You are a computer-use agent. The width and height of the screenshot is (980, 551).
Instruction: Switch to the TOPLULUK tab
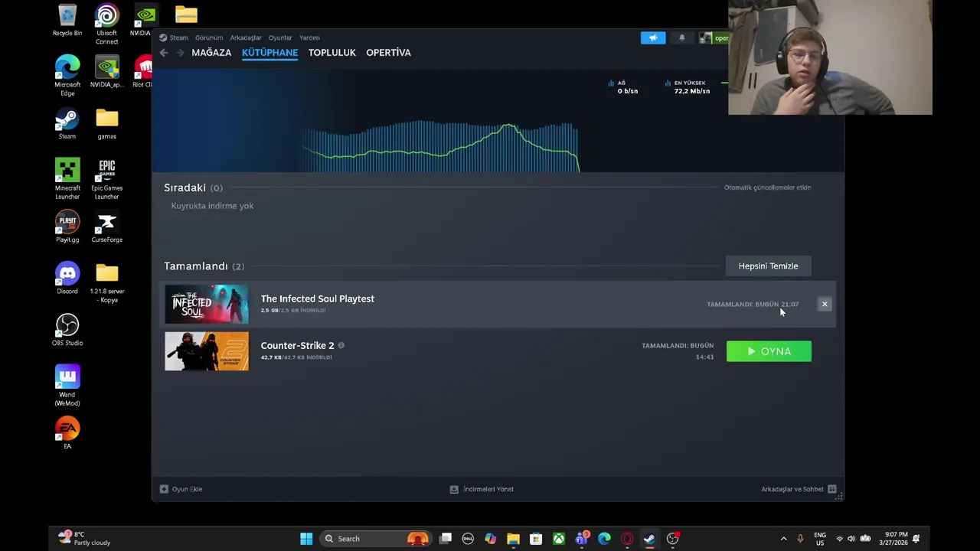[x=332, y=53]
